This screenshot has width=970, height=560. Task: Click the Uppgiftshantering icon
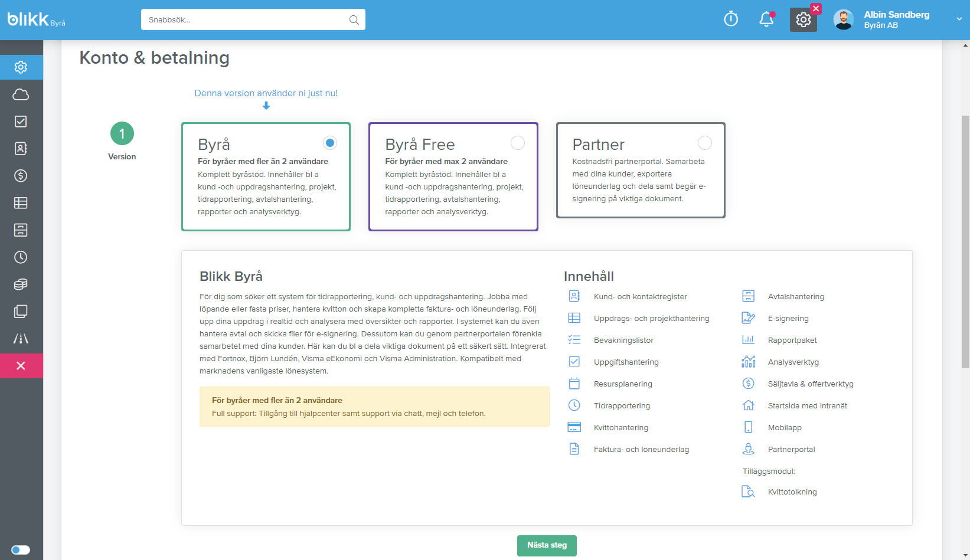click(574, 362)
